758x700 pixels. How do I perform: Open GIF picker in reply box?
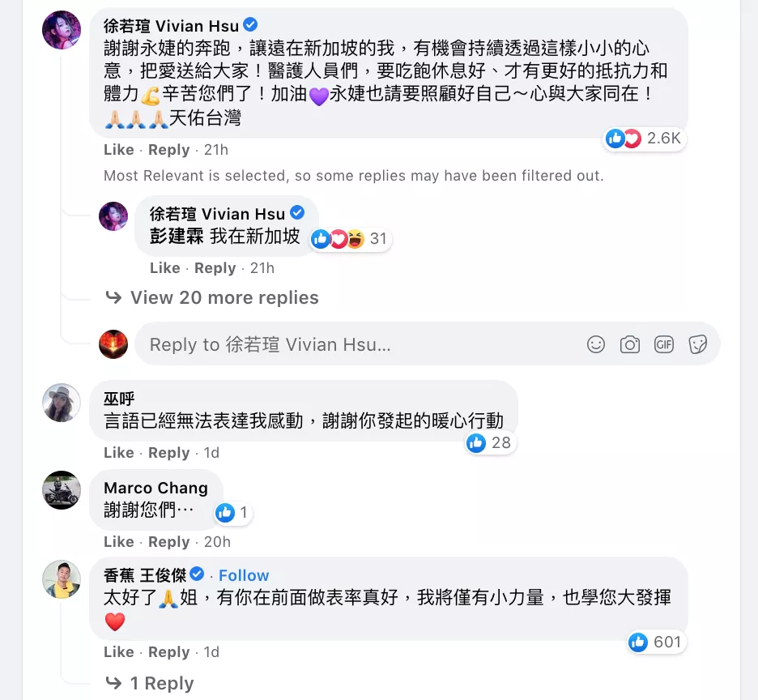[x=664, y=344]
